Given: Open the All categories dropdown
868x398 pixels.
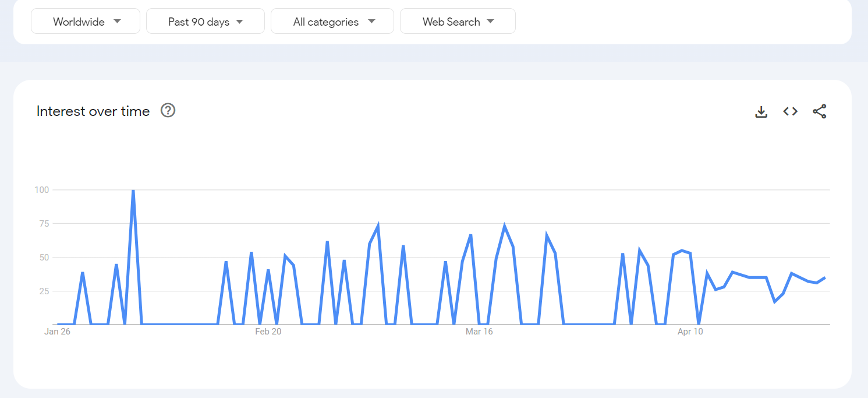Looking at the screenshot, I should (x=332, y=22).
